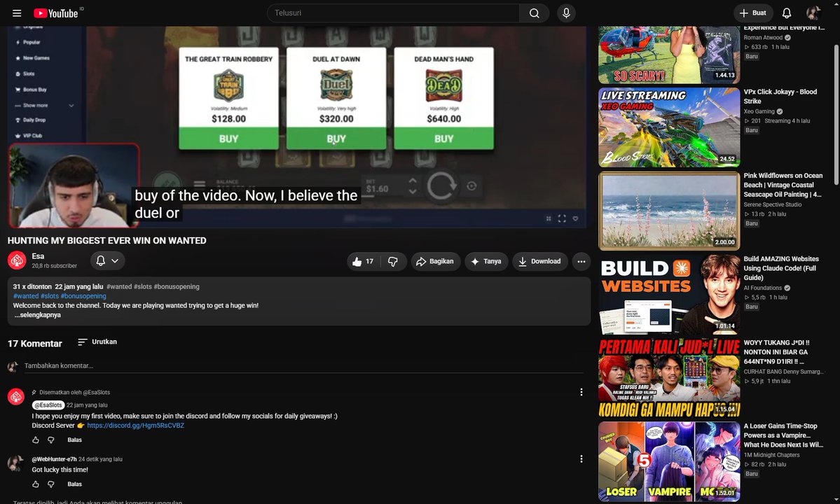Open notifications bell in the top bar
Screen dimensions: 840x504
(787, 13)
